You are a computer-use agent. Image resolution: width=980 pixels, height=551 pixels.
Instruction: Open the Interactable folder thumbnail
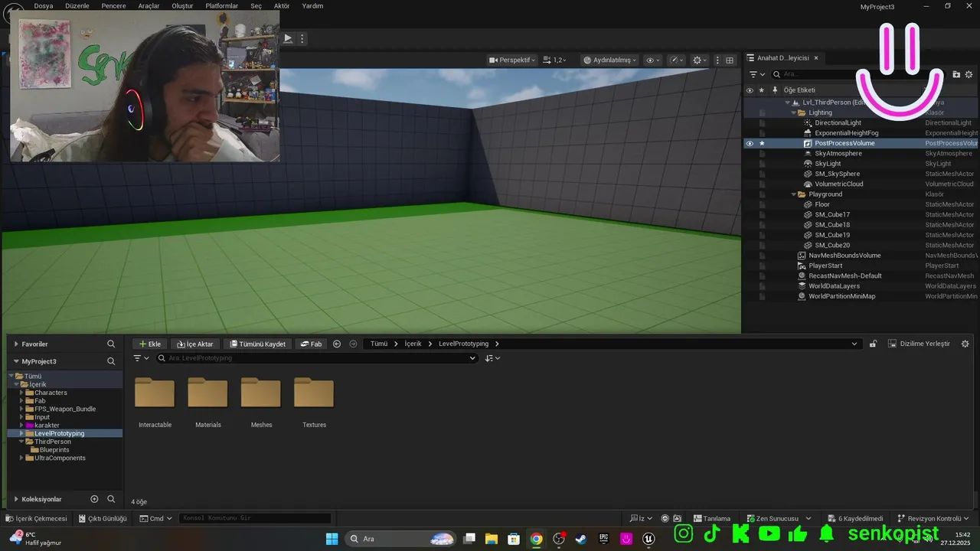click(155, 393)
